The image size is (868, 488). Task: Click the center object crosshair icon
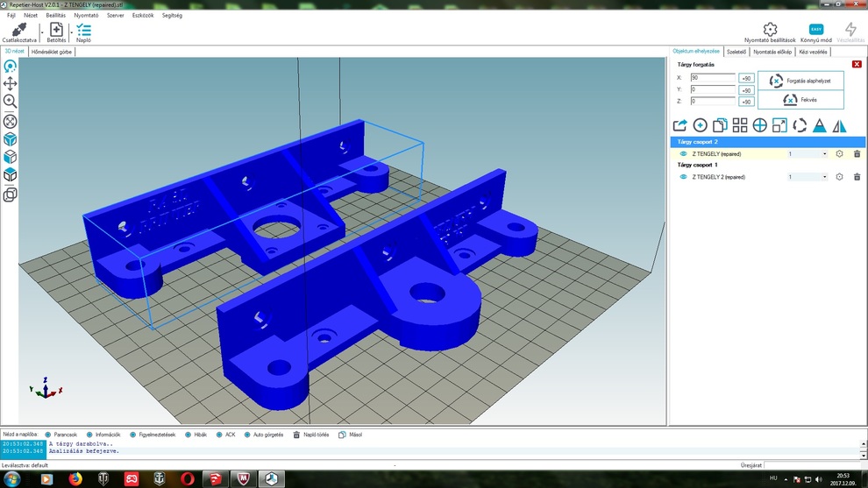(x=760, y=125)
